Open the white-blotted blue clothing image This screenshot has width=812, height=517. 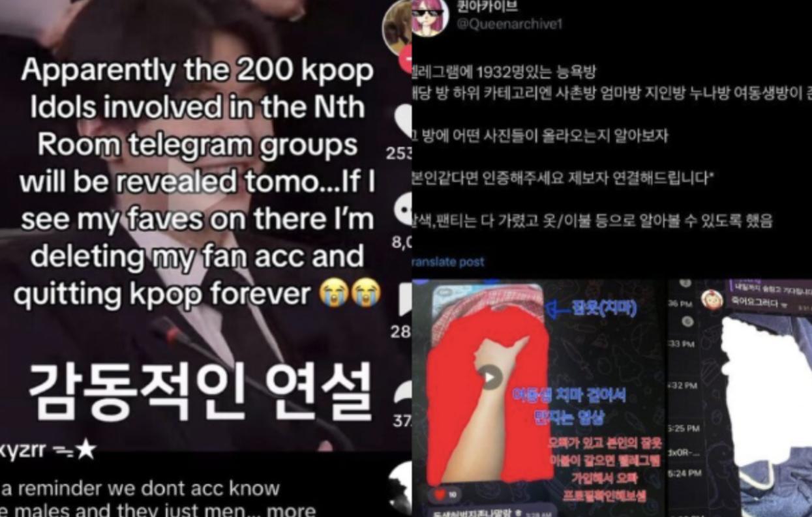767,411
